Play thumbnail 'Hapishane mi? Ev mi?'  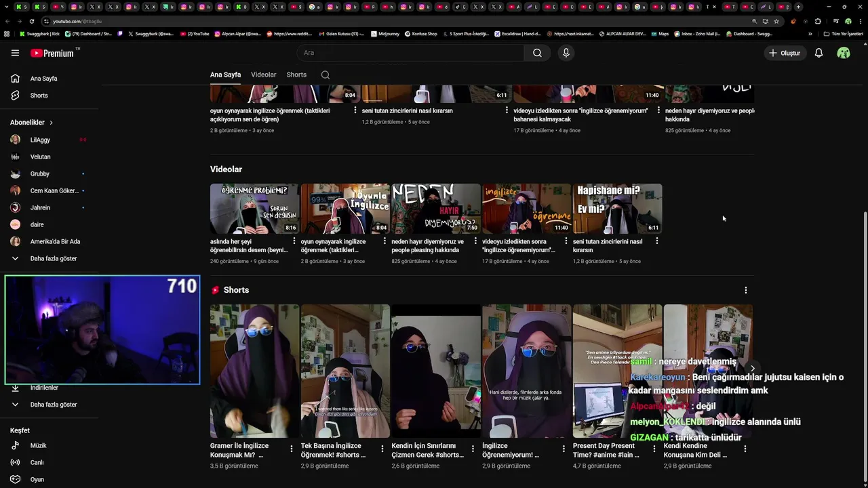617,209
